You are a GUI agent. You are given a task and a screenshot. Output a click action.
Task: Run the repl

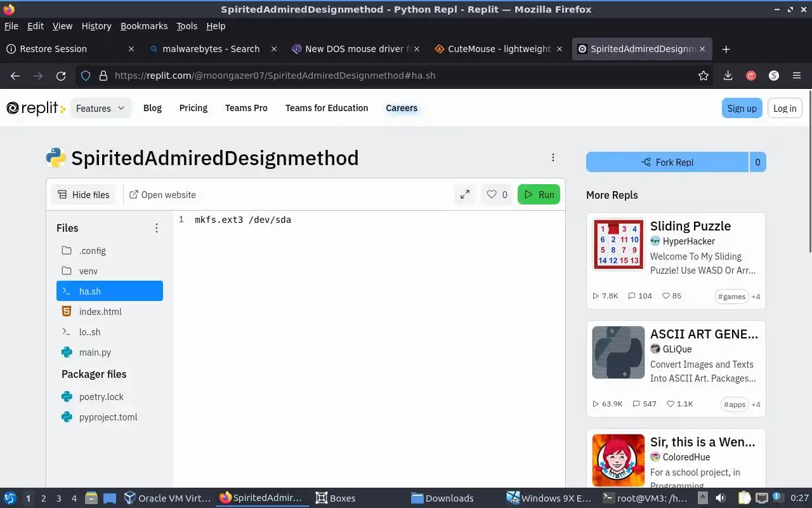pyautogui.click(x=539, y=195)
